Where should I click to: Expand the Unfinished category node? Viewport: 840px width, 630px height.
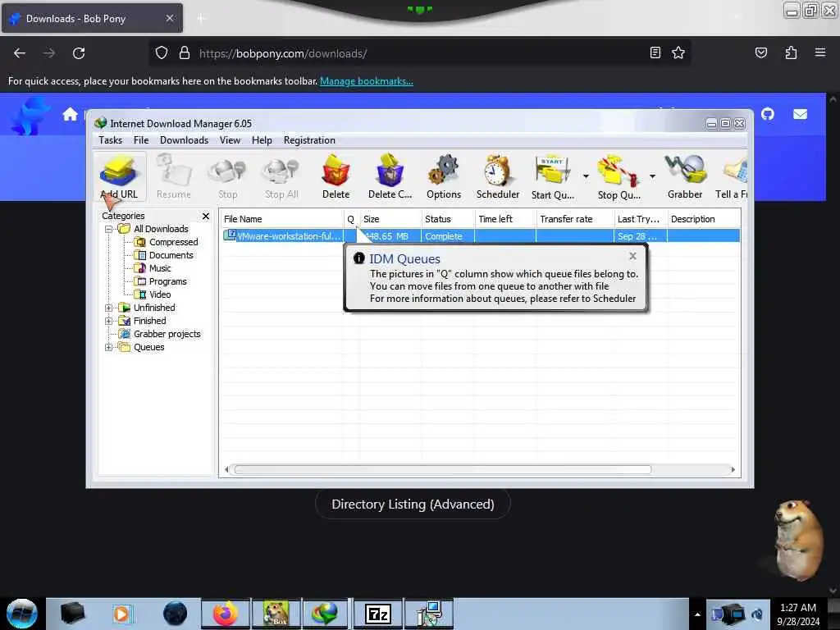[x=109, y=308]
